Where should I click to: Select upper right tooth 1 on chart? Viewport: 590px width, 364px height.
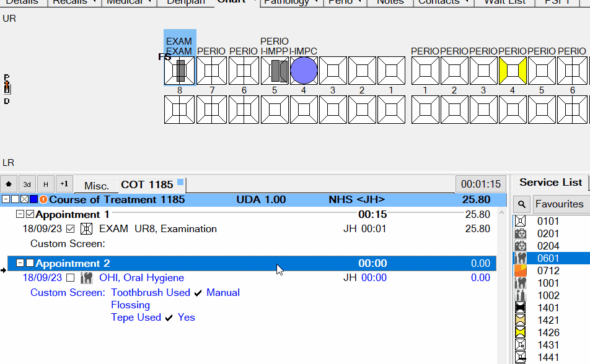391,71
